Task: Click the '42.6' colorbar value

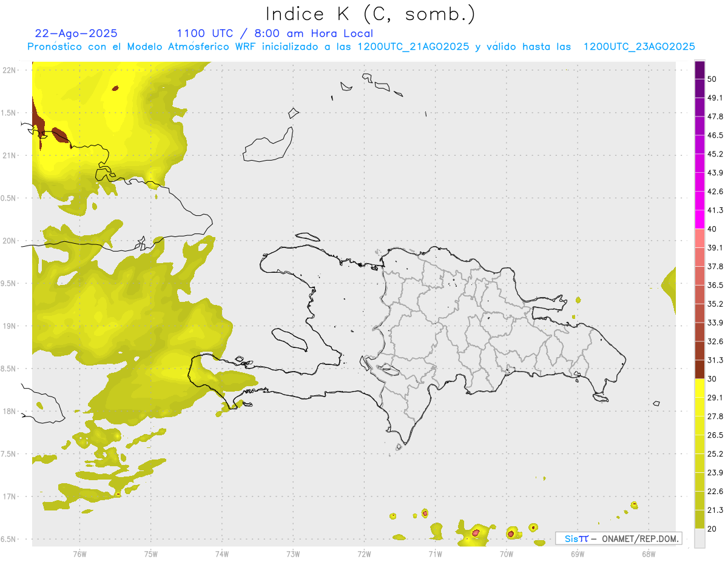Action: [x=715, y=192]
